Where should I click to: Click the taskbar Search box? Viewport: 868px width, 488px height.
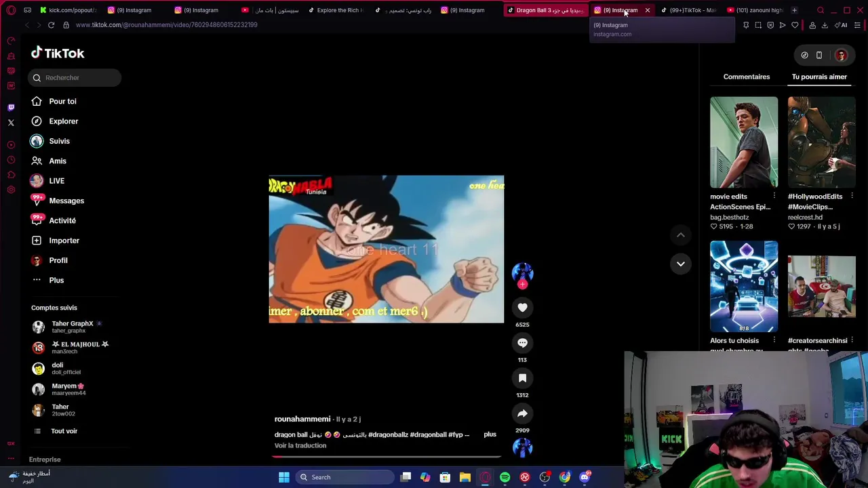pyautogui.click(x=345, y=477)
